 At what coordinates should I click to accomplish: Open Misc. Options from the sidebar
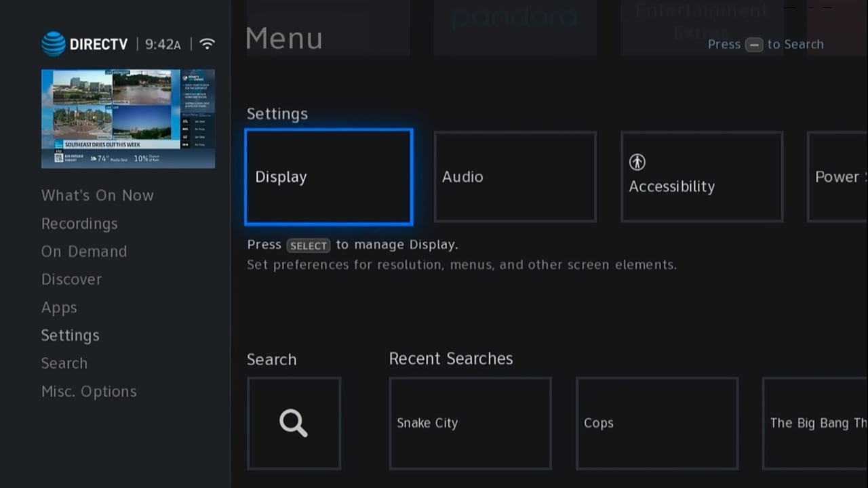click(89, 391)
